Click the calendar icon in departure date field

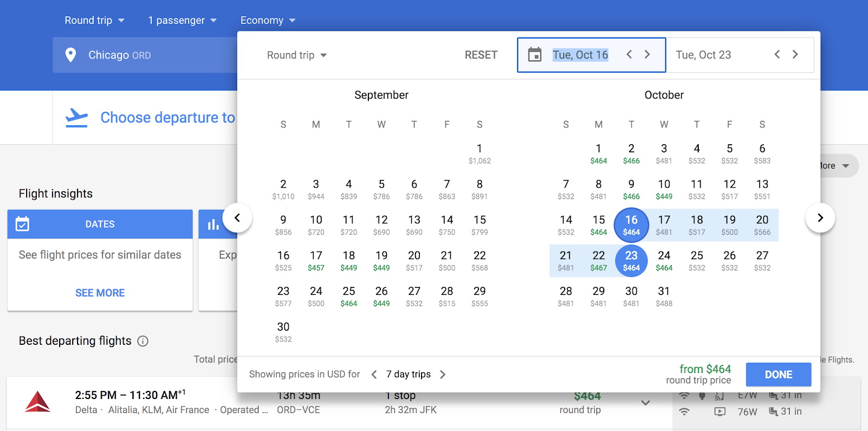535,55
